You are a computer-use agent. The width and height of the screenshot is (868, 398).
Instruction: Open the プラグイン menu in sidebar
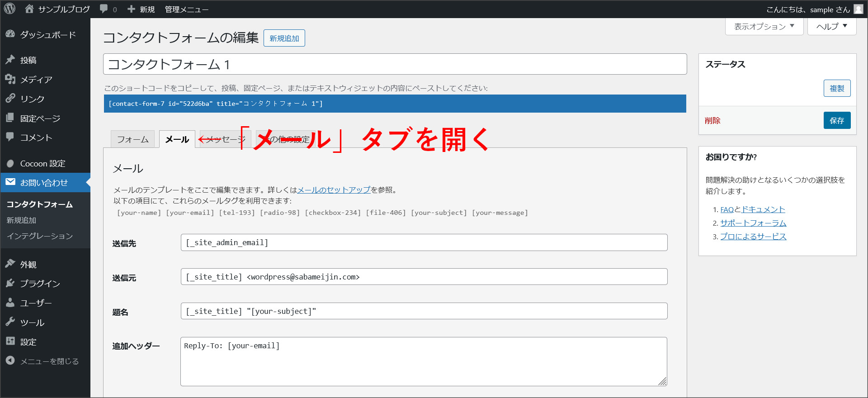(x=40, y=284)
